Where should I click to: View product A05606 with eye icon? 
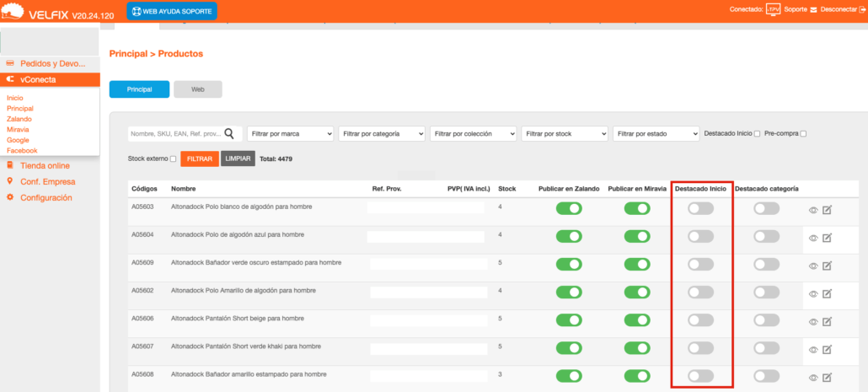tap(813, 321)
